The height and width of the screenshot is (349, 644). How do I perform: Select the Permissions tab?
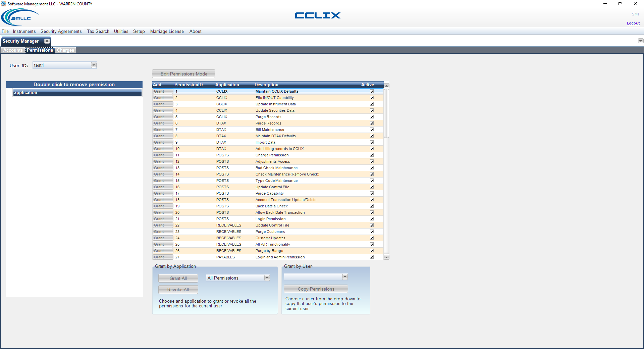coord(40,50)
